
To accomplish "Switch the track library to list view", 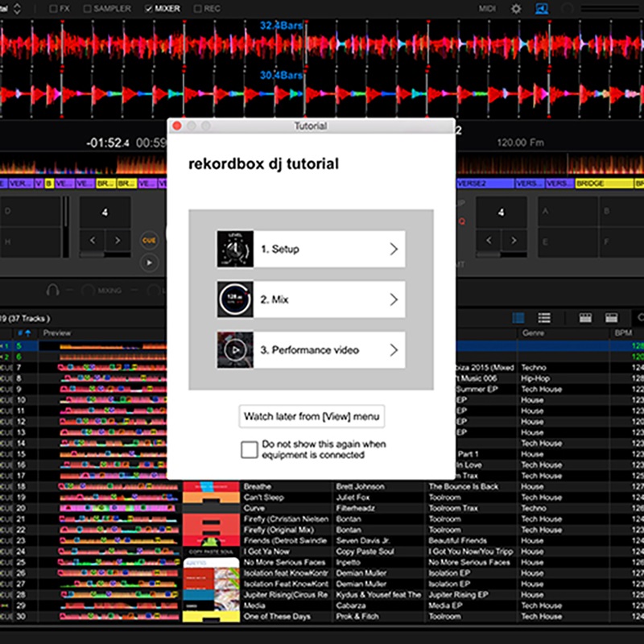I will click(x=545, y=316).
